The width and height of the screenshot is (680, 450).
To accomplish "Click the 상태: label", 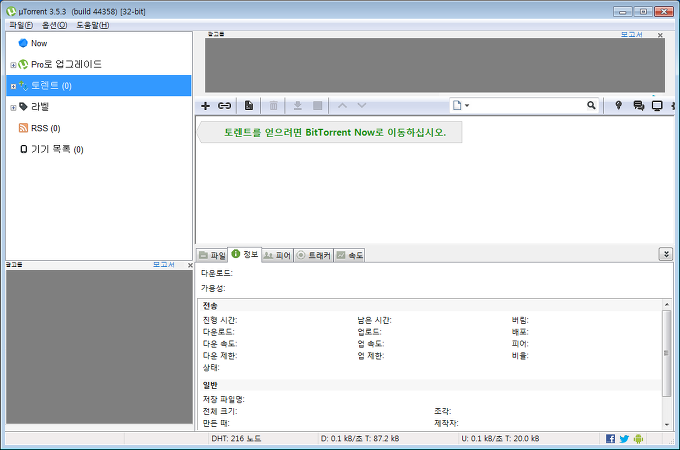I will click(211, 368).
